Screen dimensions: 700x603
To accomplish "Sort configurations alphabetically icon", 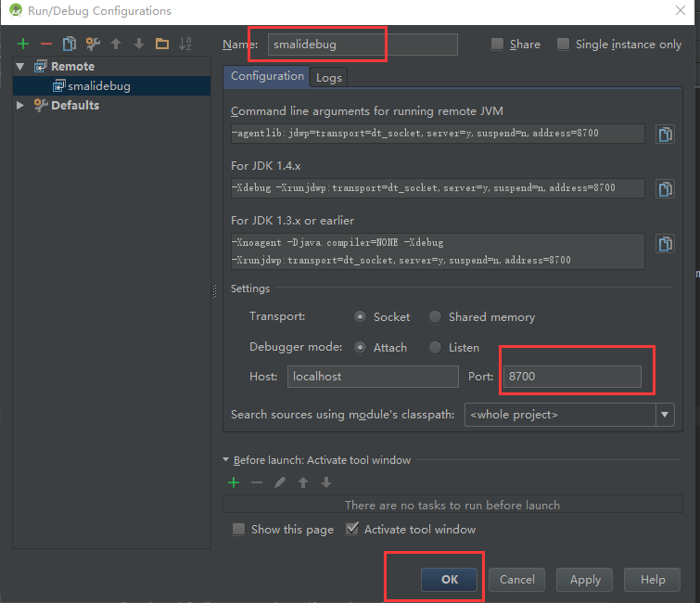I will coord(185,44).
